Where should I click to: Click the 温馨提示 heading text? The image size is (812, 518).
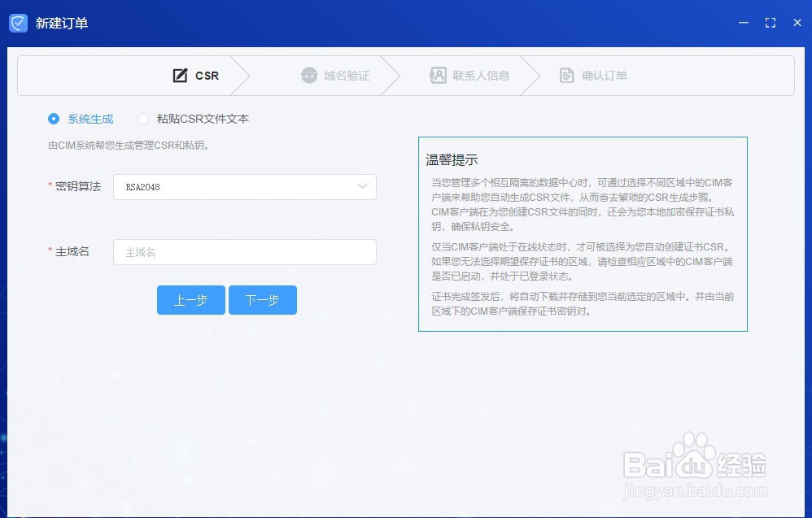pyautogui.click(x=452, y=160)
